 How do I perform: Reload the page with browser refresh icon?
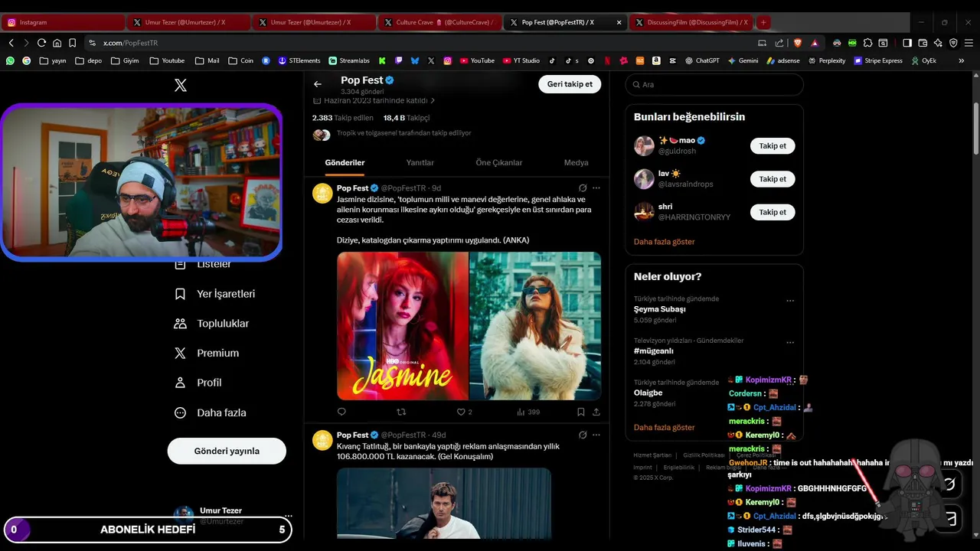click(41, 43)
